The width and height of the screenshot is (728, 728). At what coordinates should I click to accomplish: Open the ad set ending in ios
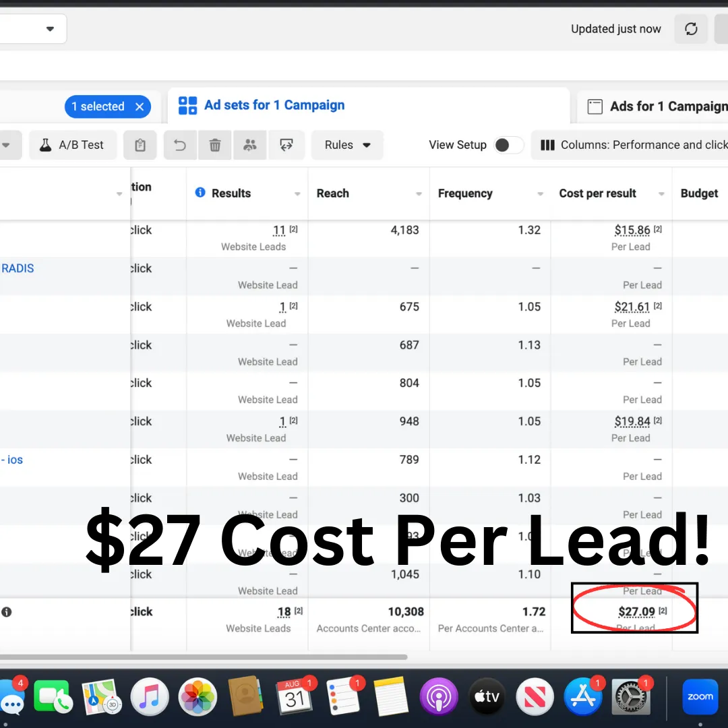[12, 460]
